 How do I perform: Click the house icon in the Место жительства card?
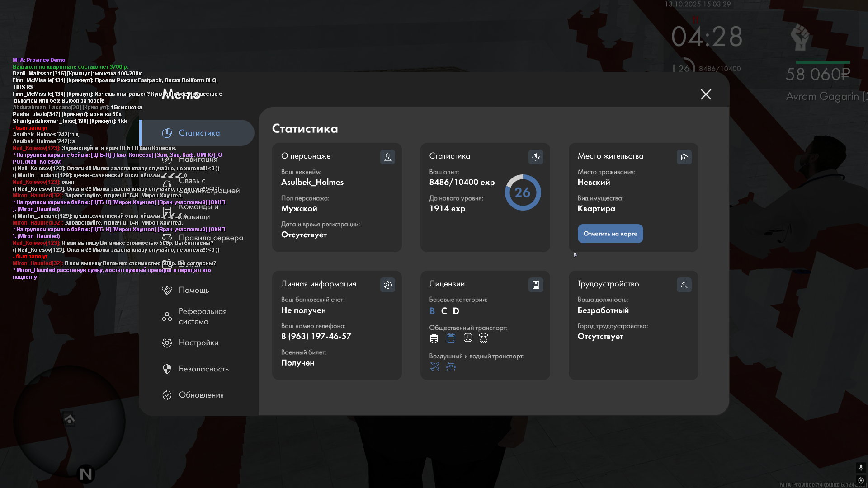coord(684,157)
